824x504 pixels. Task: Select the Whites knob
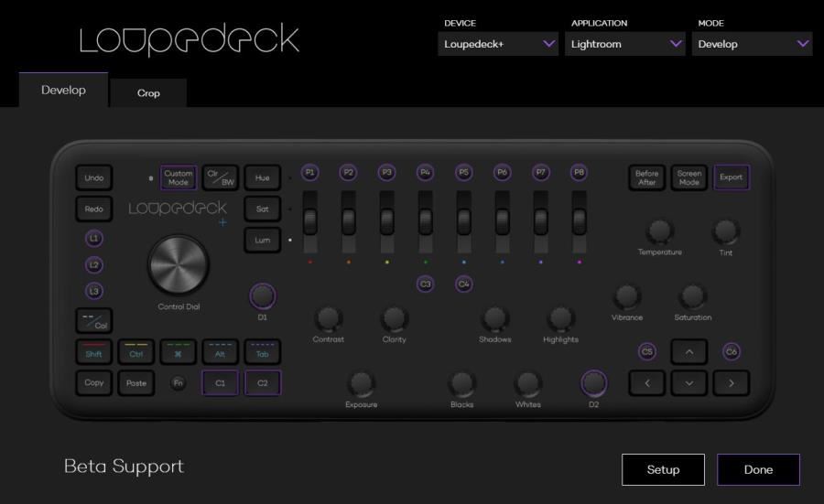pos(527,384)
